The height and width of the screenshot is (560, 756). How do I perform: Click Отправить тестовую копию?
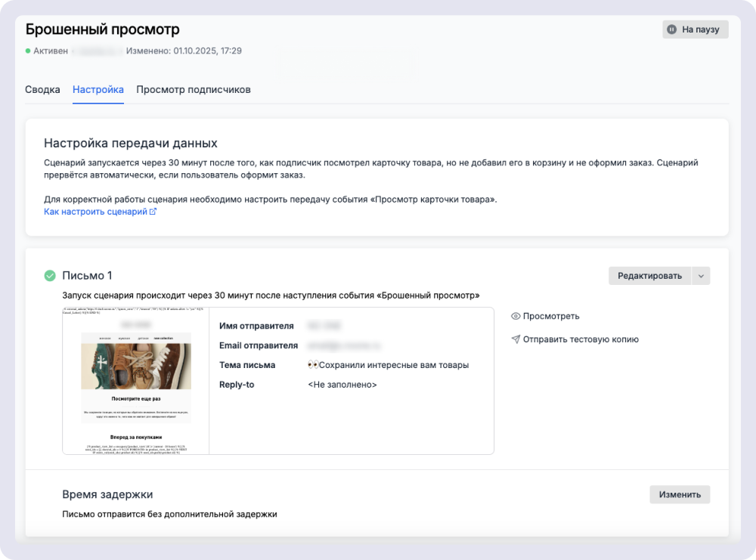582,339
